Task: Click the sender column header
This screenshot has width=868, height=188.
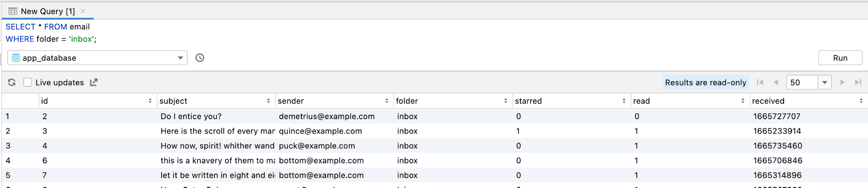Action: (291, 101)
